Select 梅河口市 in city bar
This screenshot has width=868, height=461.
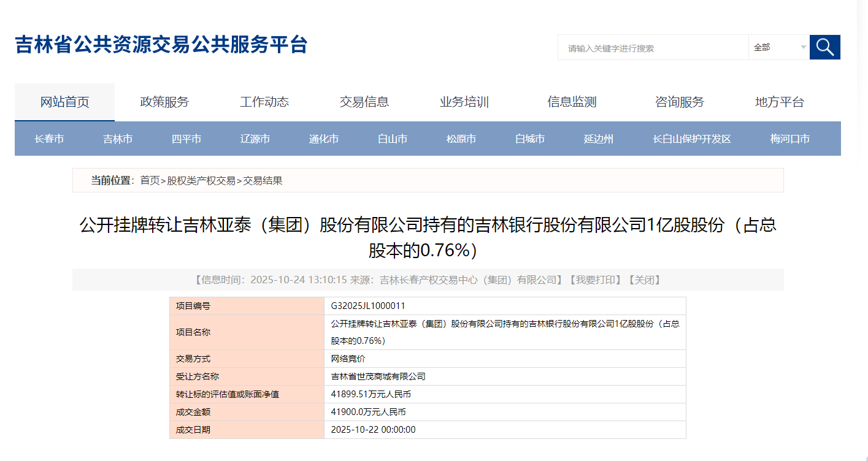(x=790, y=139)
